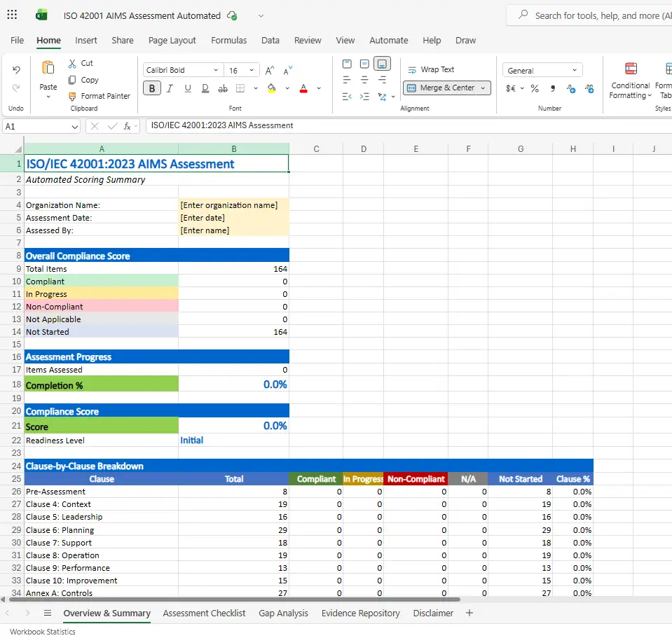Click the Increase Font Size icon
This screenshot has width=672, height=638.
(270, 70)
